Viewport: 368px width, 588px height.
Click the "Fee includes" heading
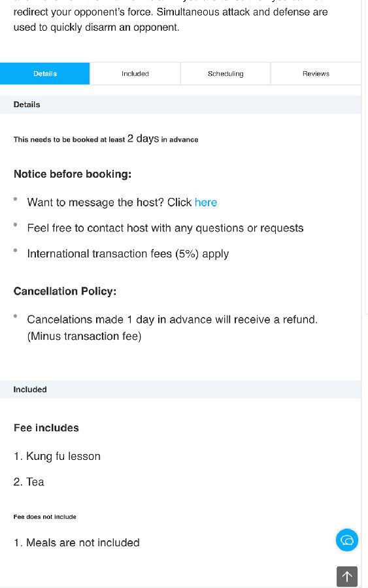[46, 428]
